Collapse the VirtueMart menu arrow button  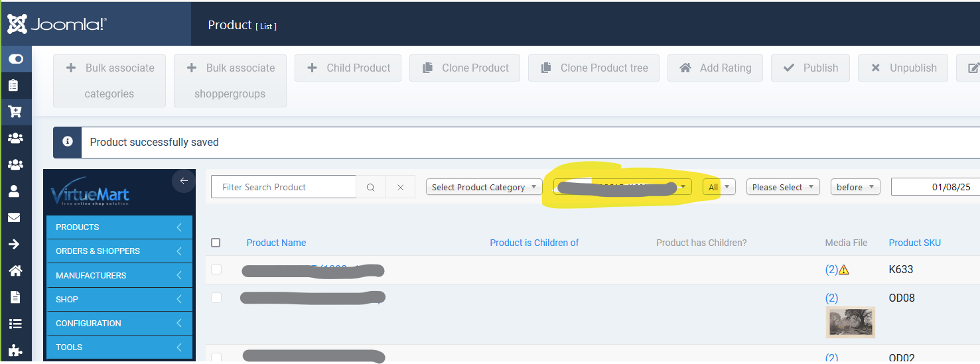pyautogui.click(x=184, y=180)
